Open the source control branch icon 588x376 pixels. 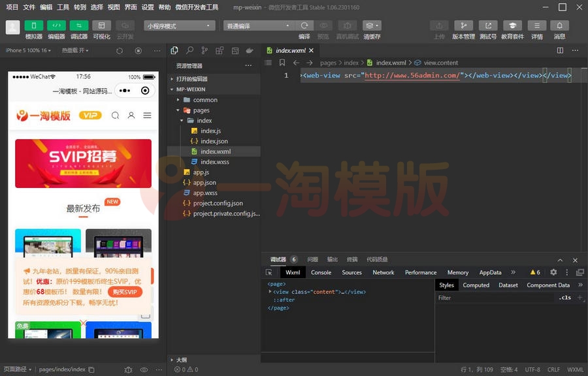(x=204, y=50)
